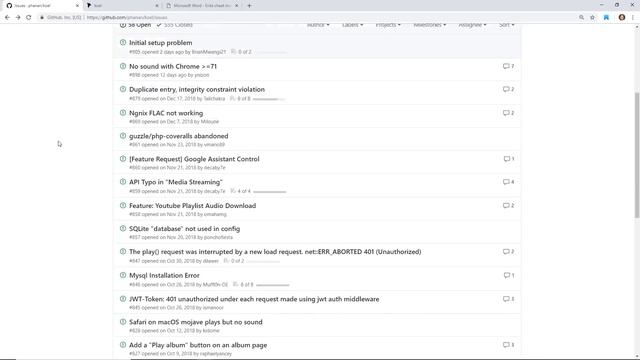
Task: Open the ERR_ABORTED 401 Unauthorized issue
Action: (x=275, y=252)
